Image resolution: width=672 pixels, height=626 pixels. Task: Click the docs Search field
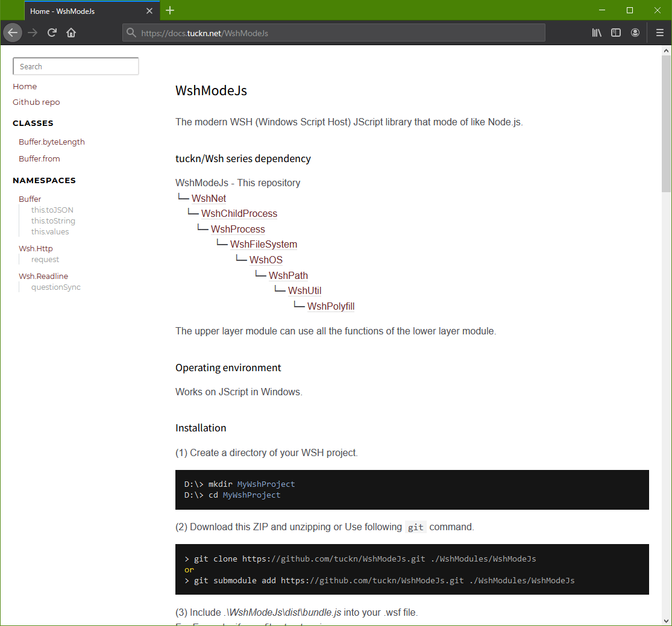[76, 66]
